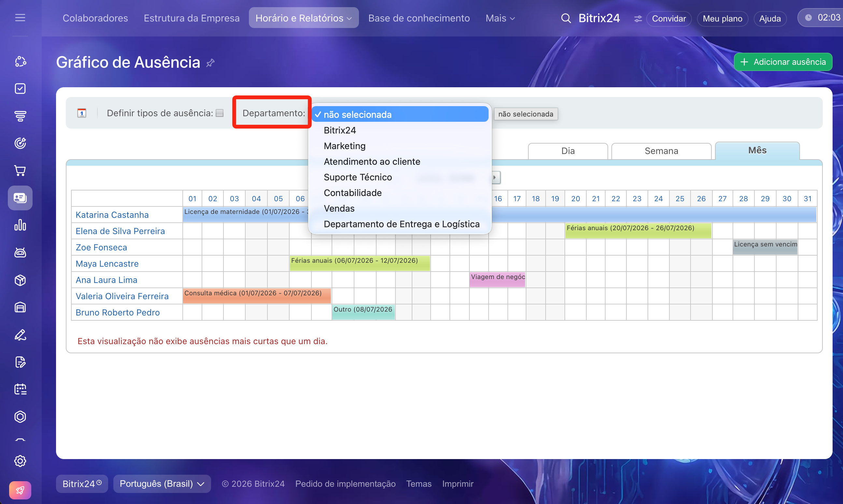Viewport: 843px width, 504px height.
Task: Open the hamburger main menu
Action: point(20,18)
